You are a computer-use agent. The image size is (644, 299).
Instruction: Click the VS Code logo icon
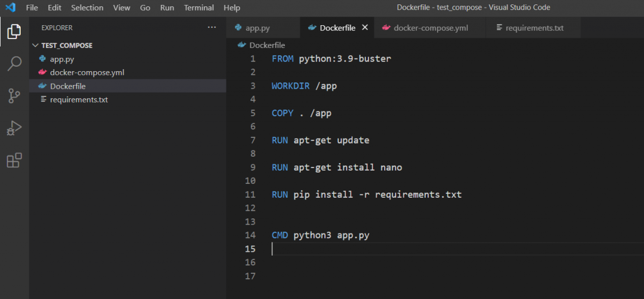(x=10, y=8)
